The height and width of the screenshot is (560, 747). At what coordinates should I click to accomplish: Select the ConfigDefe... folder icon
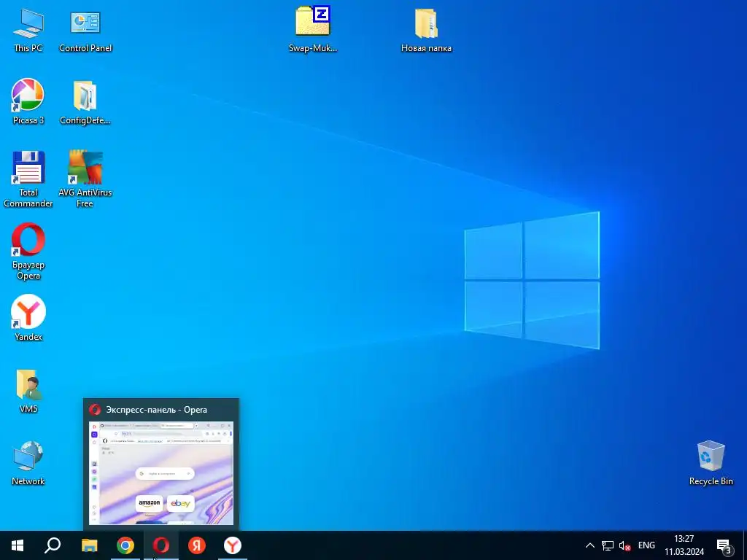tap(85, 102)
